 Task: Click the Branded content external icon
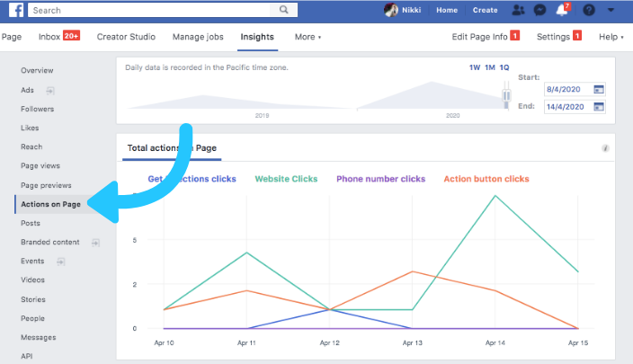coord(95,243)
